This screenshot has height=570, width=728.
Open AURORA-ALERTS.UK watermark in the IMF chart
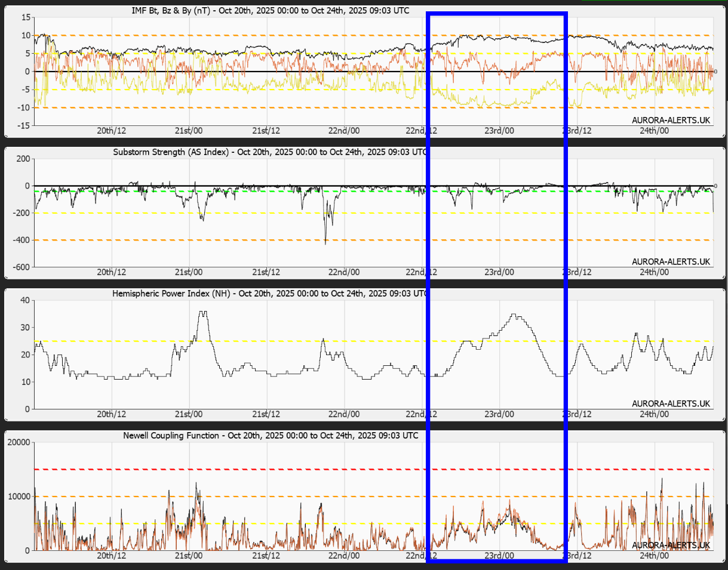tap(671, 120)
